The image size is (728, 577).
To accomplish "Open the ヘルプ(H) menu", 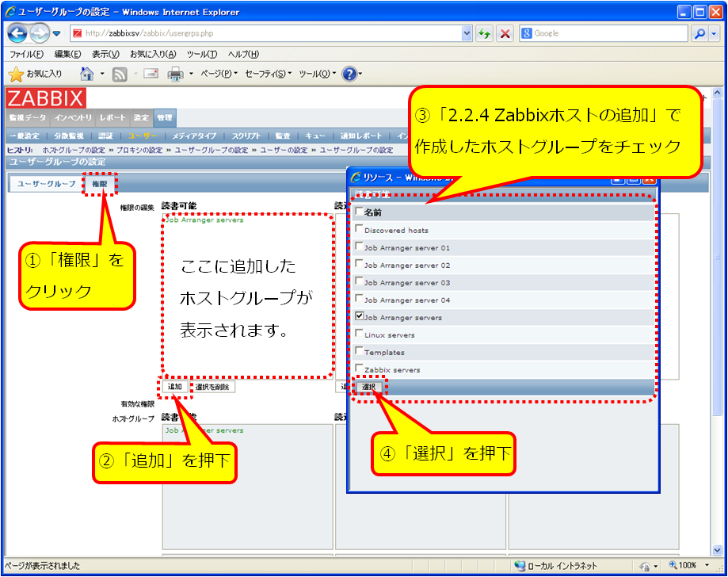I will (x=243, y=55).
